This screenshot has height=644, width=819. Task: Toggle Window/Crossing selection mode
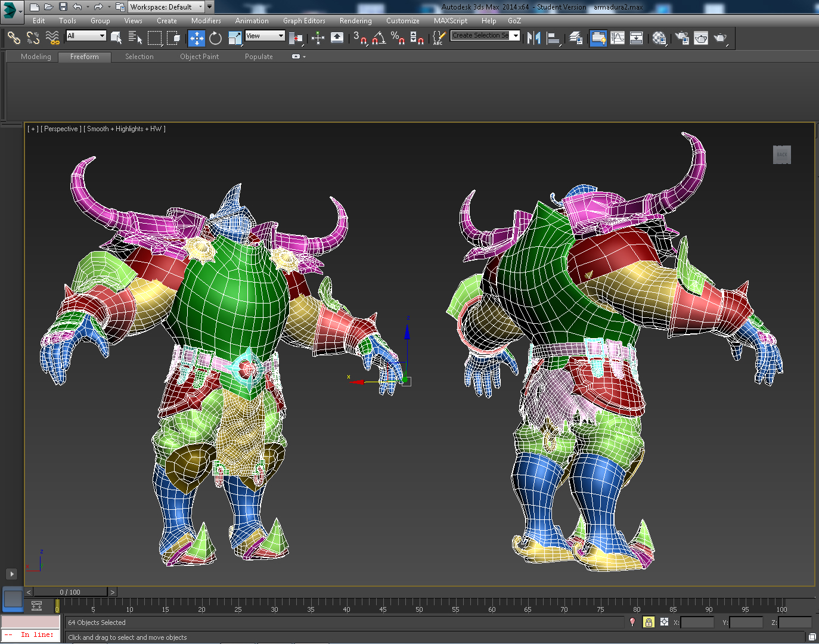(174, 38)
